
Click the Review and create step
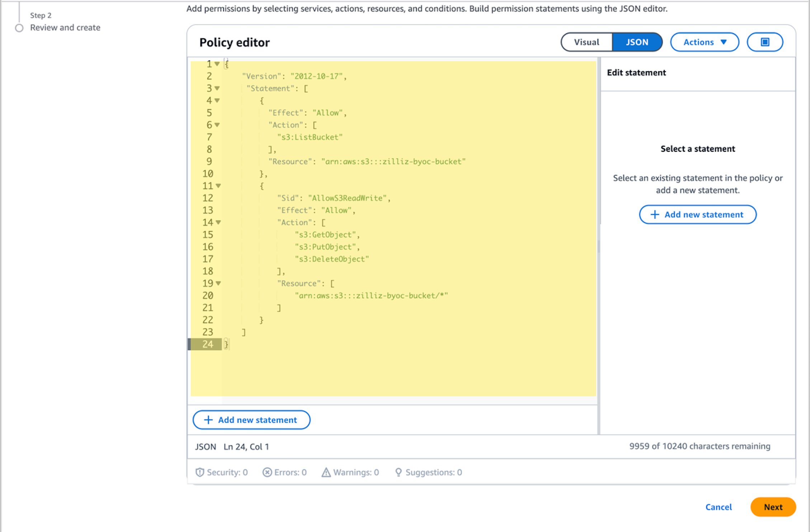click(65, 27)
